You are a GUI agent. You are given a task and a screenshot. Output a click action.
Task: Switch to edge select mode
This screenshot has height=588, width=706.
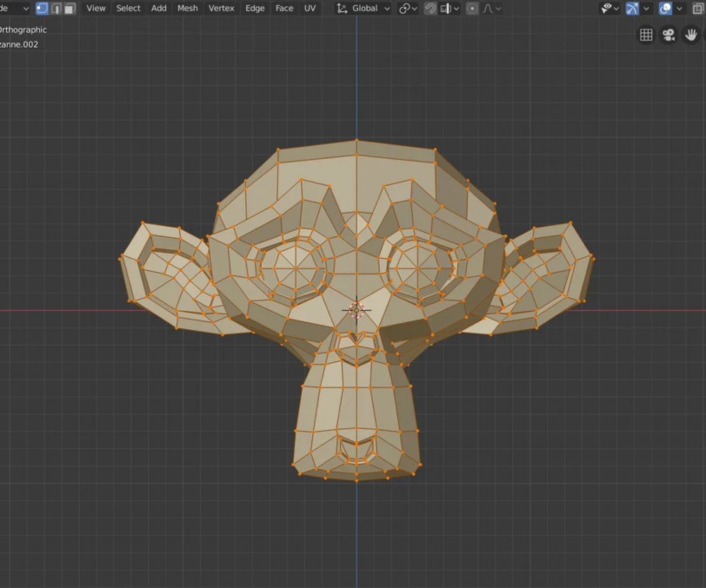click(x=56, y=8)
